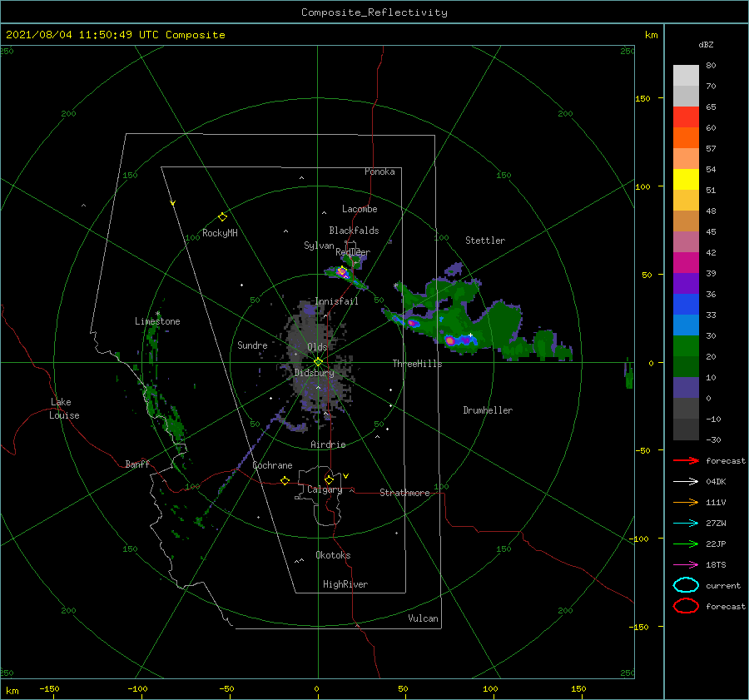Click the yellow diamond marker near Cochrane

click(285, 481)
